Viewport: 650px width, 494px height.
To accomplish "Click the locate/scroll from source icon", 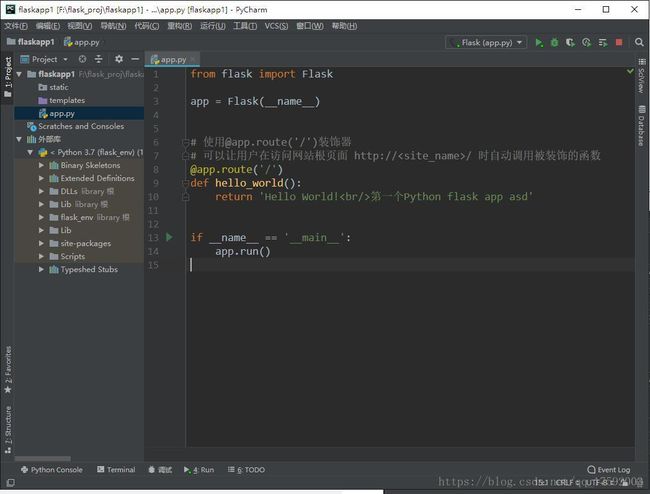I will tap(82, 59).
